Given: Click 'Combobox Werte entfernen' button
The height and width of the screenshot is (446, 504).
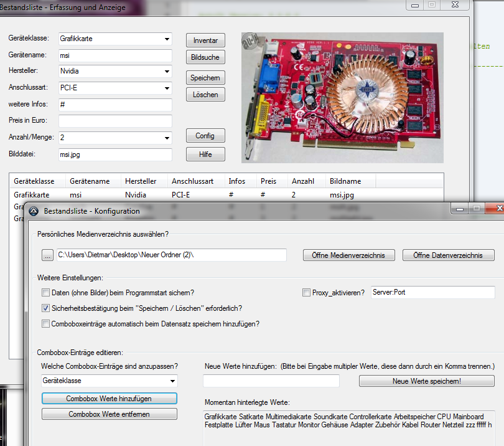Looking at the screenshot, I should [109, 414].
